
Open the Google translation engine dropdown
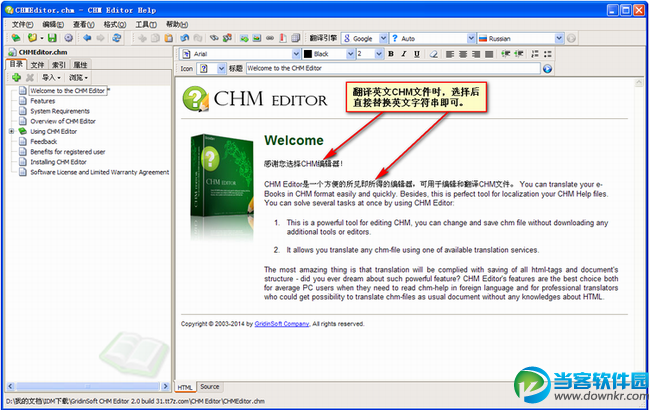point(383,38)
